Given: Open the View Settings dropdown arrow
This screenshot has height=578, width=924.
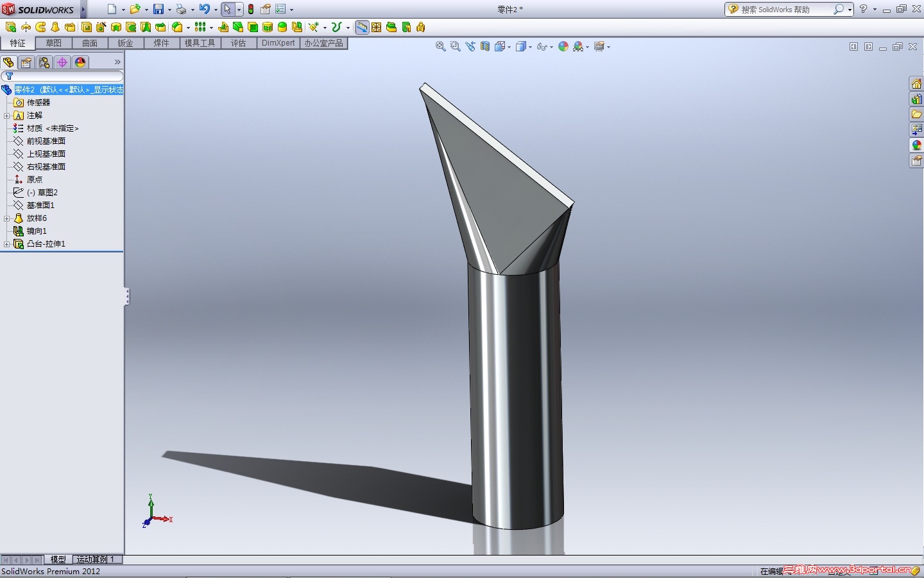Looking at the screenshot, I should (x=608, y=47).
